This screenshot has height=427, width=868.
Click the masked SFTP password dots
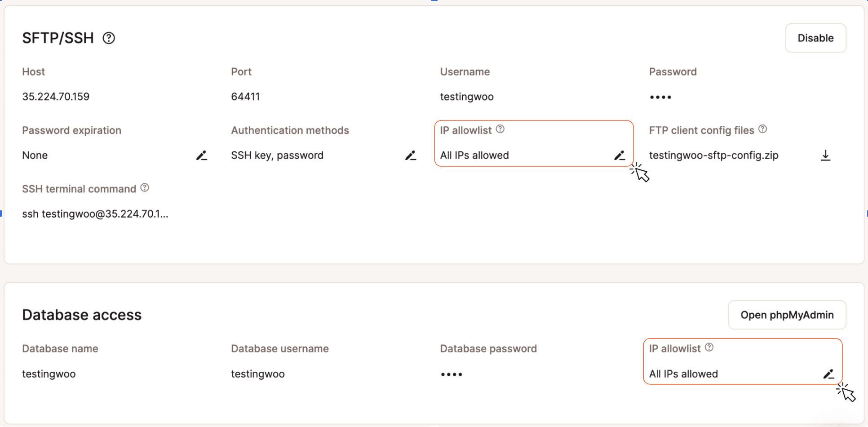(660, 97)
